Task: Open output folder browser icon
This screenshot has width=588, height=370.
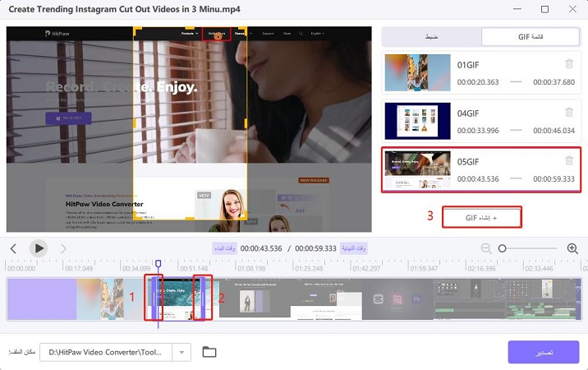Action: (x=209, y=352)
